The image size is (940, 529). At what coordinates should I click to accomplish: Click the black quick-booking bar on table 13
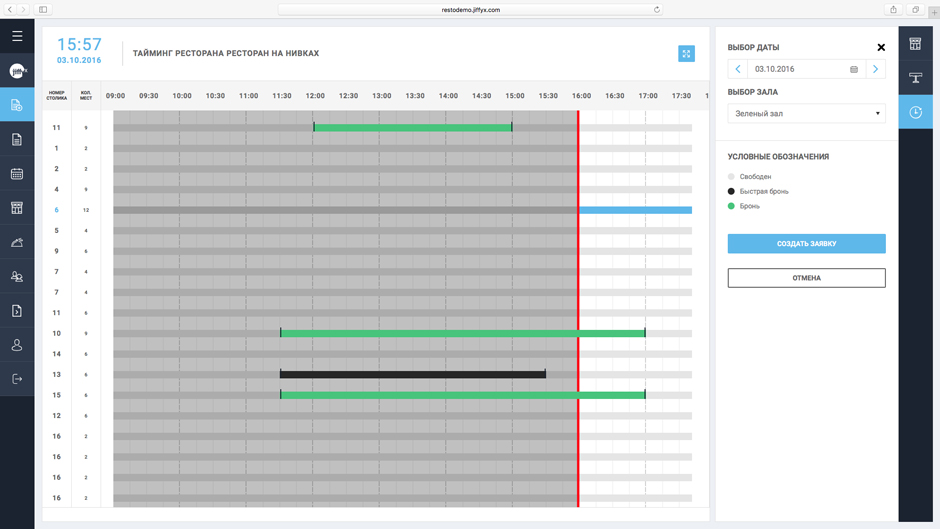click(x=412, y=375)
